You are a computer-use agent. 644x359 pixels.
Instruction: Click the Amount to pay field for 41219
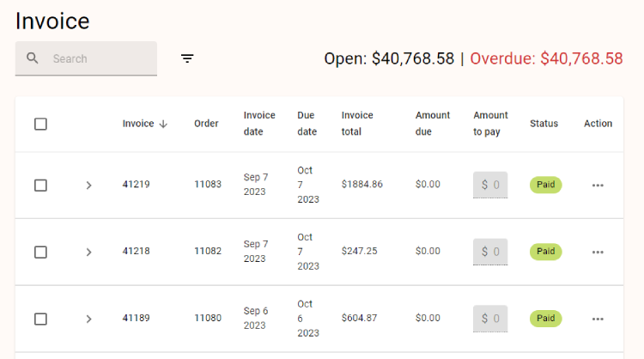(490, 185)
